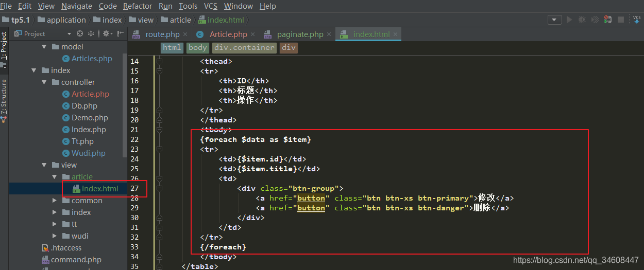Toggle the fold marker at line 34 /tbody
The width and height of the screenshot is (644, 270).
pos(160,257)
